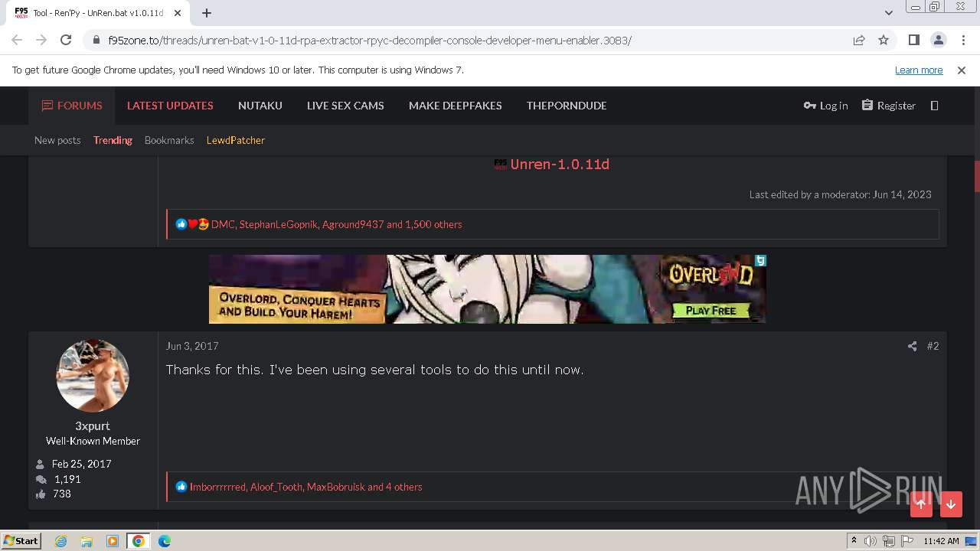Toggle the Chrome side panel icon
This screenshot has width=980, height=551.
914,40
